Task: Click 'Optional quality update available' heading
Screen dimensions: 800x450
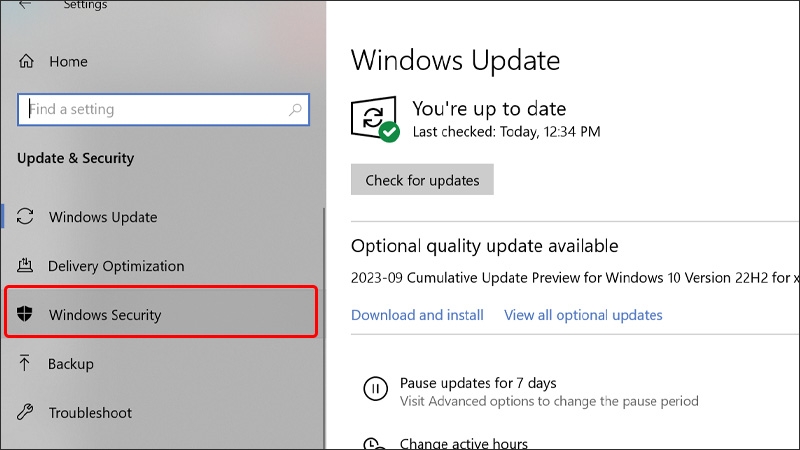Action: 484,246
